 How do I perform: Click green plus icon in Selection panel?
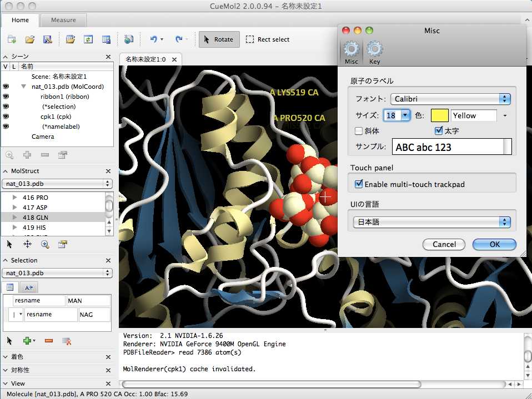[x=27, y=340]
